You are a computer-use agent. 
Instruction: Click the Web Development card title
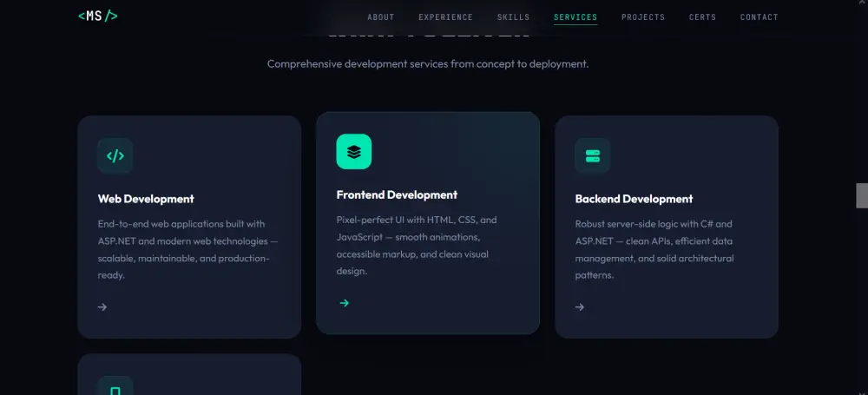[146, 199]
